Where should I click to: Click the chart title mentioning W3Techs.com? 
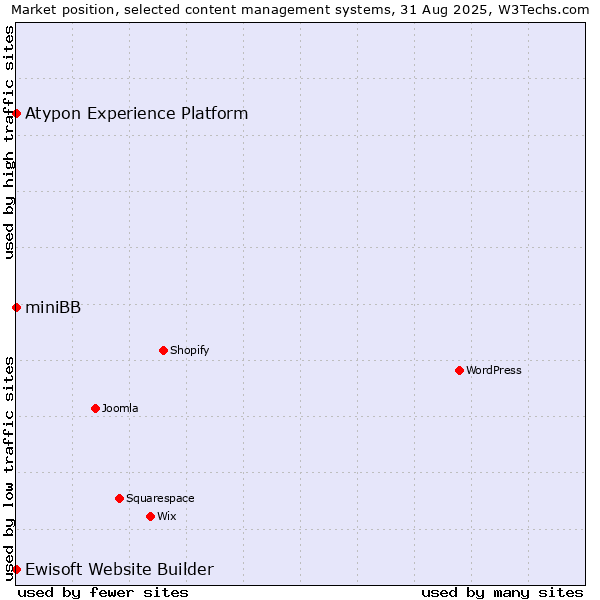(x=300, y=10)
